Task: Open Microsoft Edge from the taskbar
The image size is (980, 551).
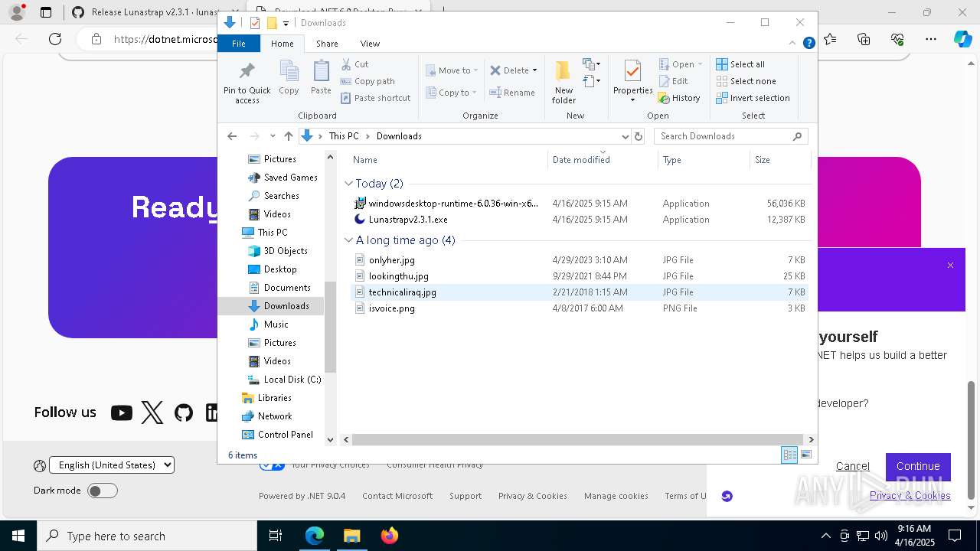Action: (315, 536)
